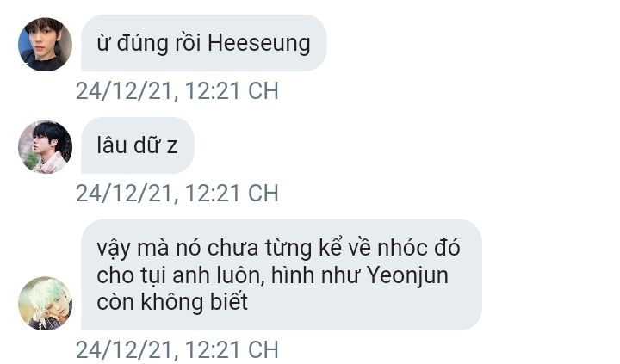The height and width of the screenshot is (364, 620).
Task: Tap the words 'hình như' before Yeonjun
Action: (x=315, y=275)
